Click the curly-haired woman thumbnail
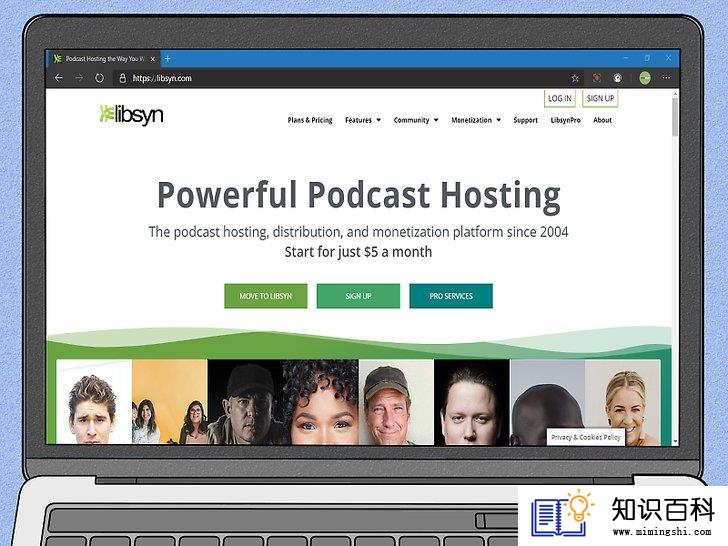Image resolution: width=728 pixels, height=546 pixels. pos(320,402)
